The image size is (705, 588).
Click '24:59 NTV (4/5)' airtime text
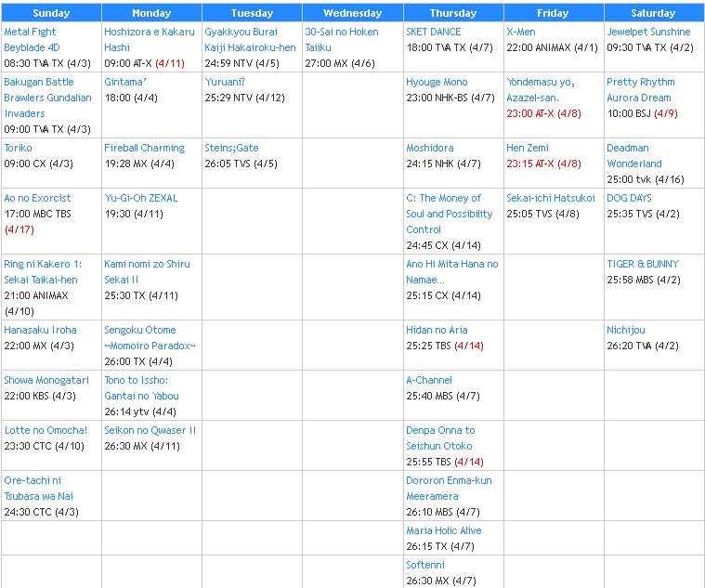tap(242, 63)
